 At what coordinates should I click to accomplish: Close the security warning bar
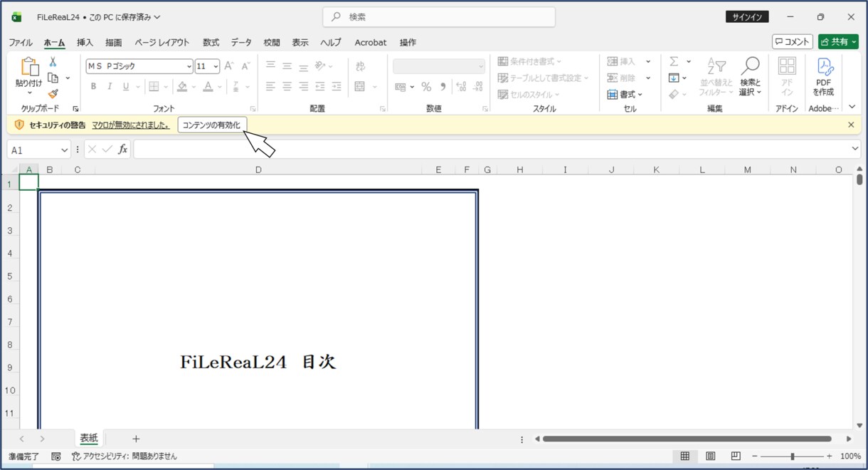[x=851, y=125]
